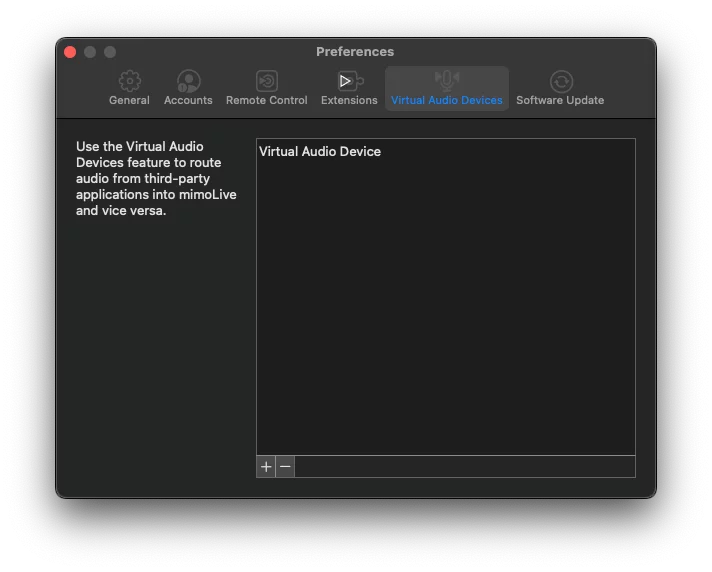Screen dimensions: 712x572
Task: Show the Extensions preferences pane
Action: [349, 89]
